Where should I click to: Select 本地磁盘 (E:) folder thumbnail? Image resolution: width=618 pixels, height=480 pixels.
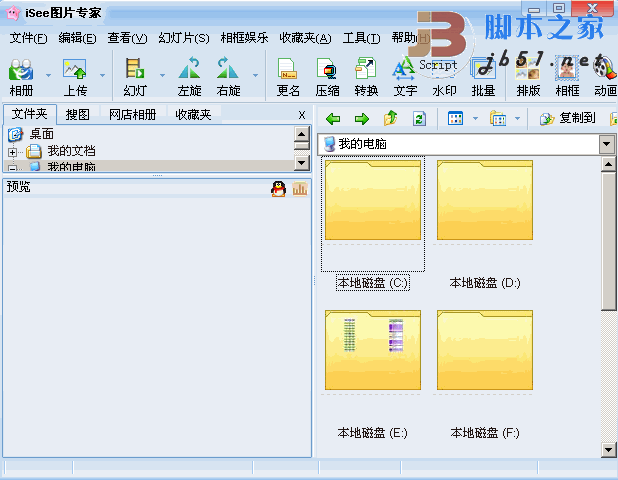[373, 350]
